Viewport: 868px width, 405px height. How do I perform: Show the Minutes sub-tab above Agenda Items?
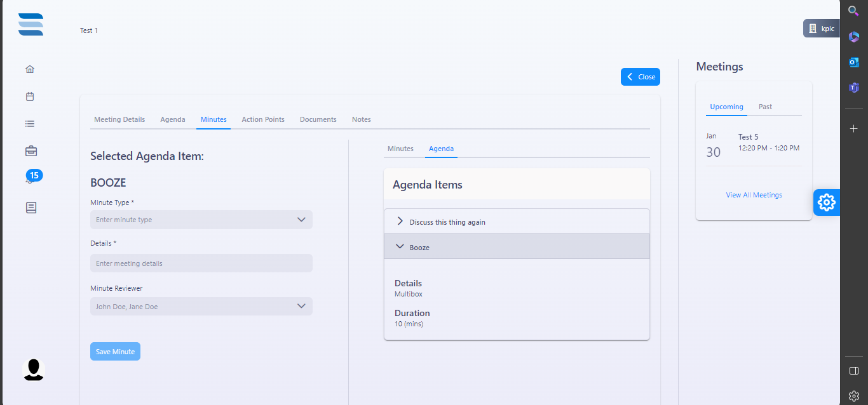tap(400, 149)
